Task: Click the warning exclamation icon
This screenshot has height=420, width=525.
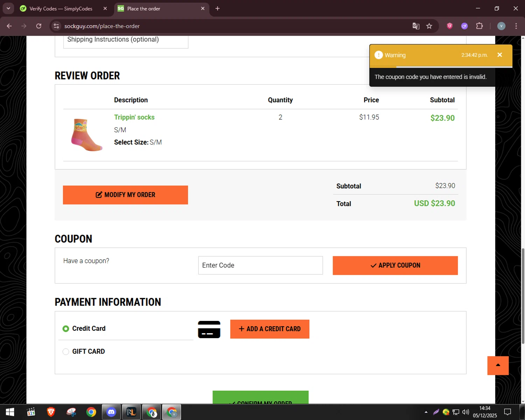Action: (x=379, y=55)
